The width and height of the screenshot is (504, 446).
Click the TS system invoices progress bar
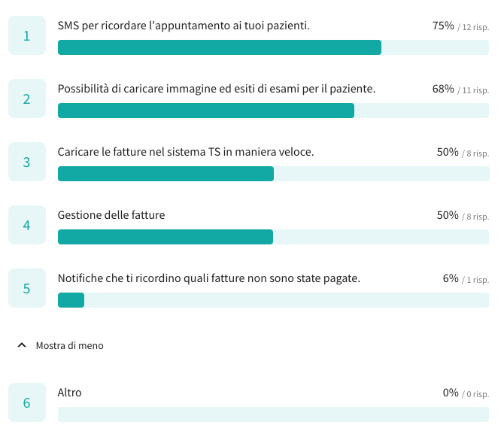click(273, 174)
